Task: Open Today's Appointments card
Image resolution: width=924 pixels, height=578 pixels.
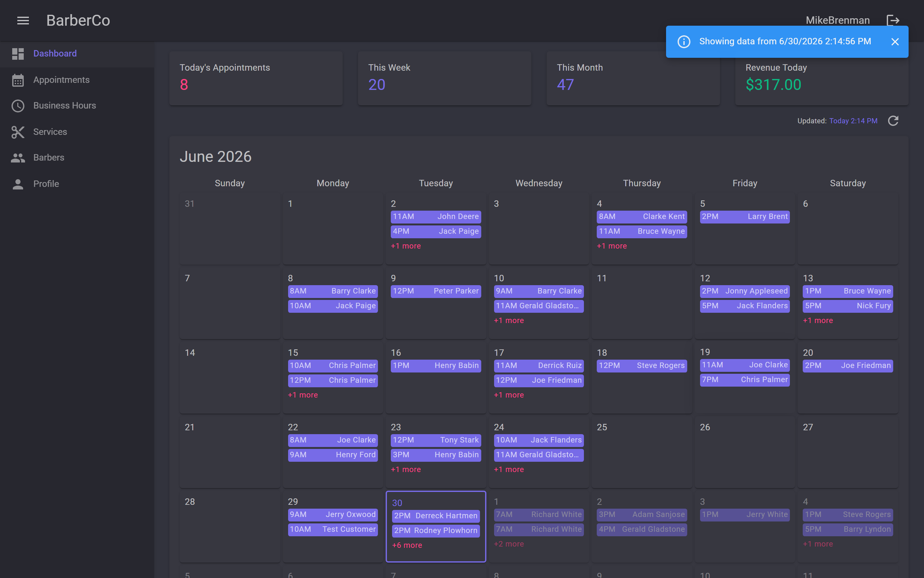Action: point(256,78)
